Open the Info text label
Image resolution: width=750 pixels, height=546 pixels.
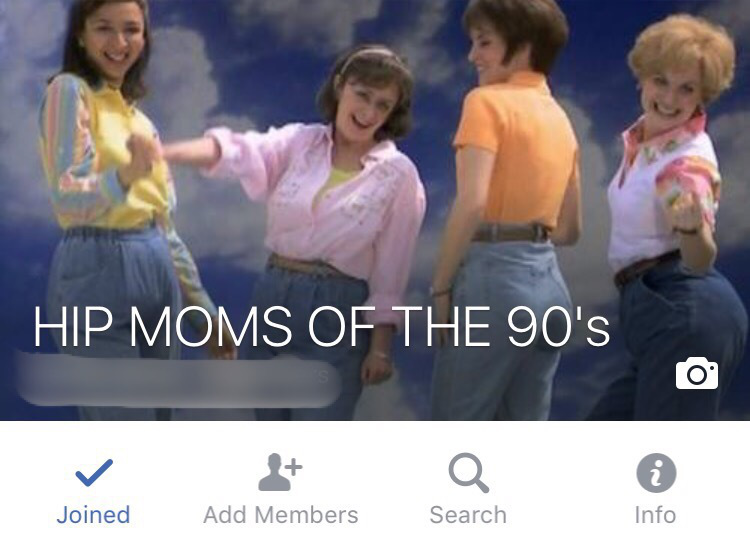coord(655,515)
